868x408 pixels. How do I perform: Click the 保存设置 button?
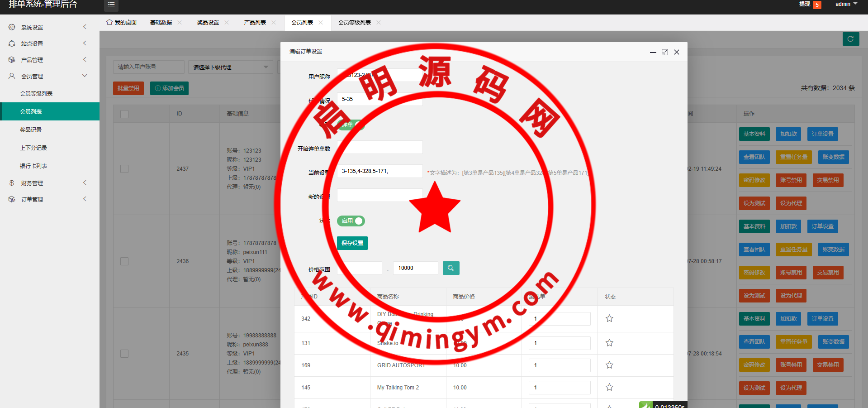click(352, 243)
